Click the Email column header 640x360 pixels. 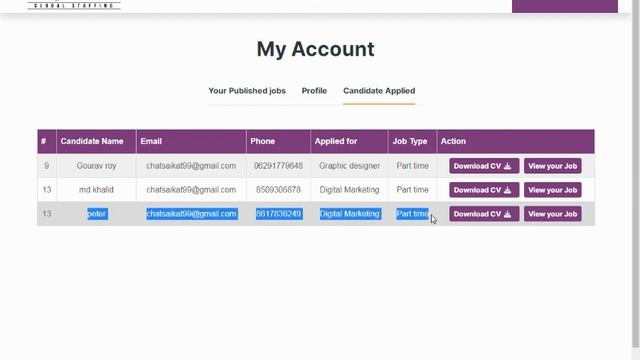[x=151, y=141]
